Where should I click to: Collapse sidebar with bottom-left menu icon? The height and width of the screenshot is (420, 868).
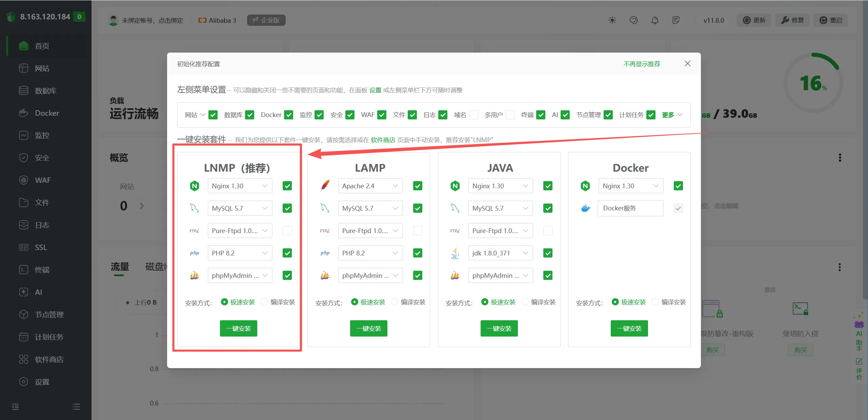[15, 406]
